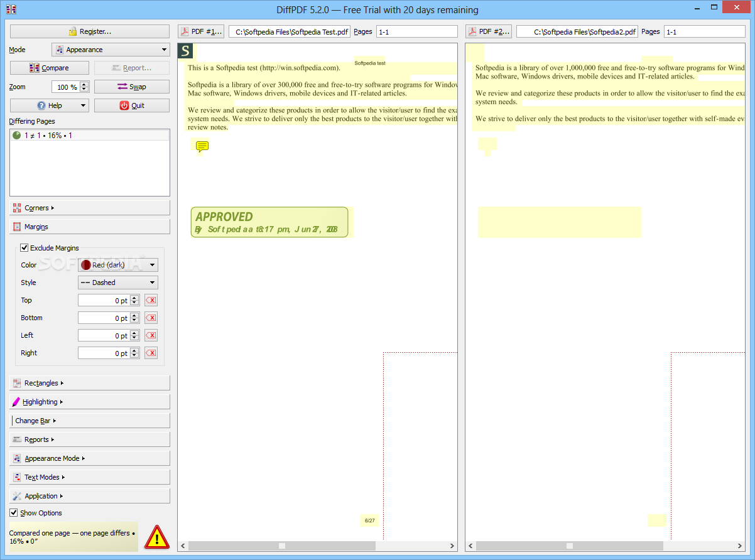
Task: Click the green differing page status icon
Action: click(x=17, y=135)
